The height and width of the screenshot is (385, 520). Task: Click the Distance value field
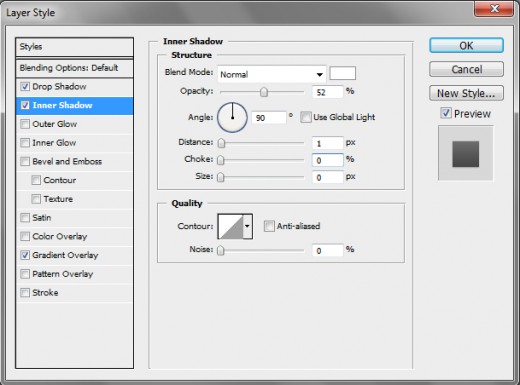coord(327,143)
